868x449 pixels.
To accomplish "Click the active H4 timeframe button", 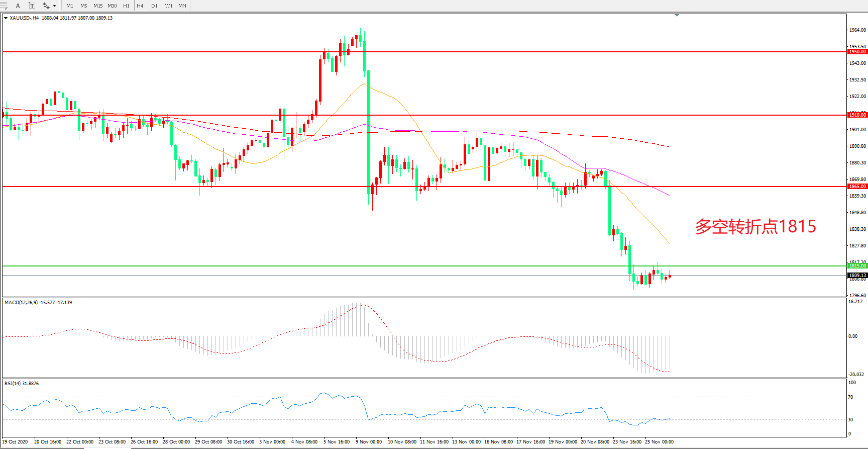I will (x=140, y=6).
